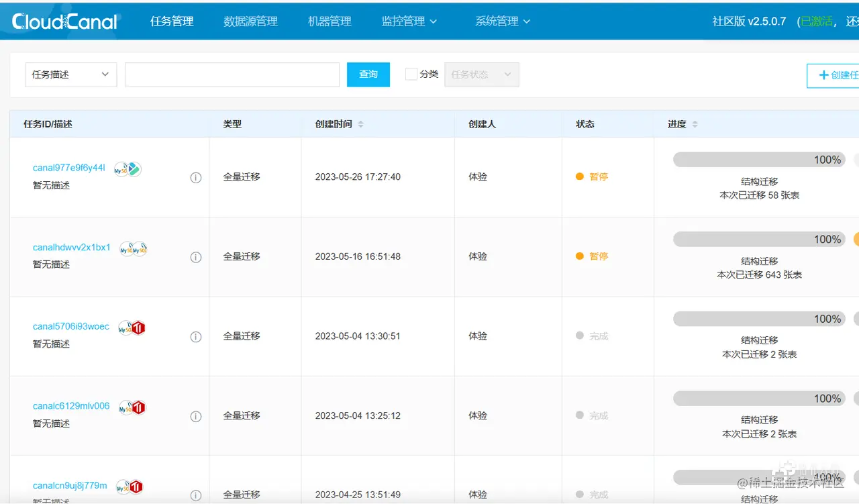
Task: Click datasource icons next to canalcn9uj8j779m
Action: tap(130, 487)
